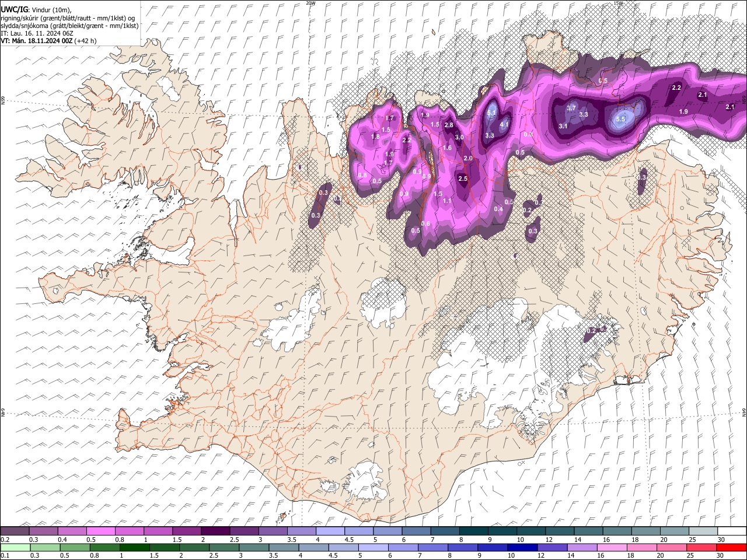The image size is (747, 560).
Task: Click the 0.6 value label on map
Action: coord(425,224)
